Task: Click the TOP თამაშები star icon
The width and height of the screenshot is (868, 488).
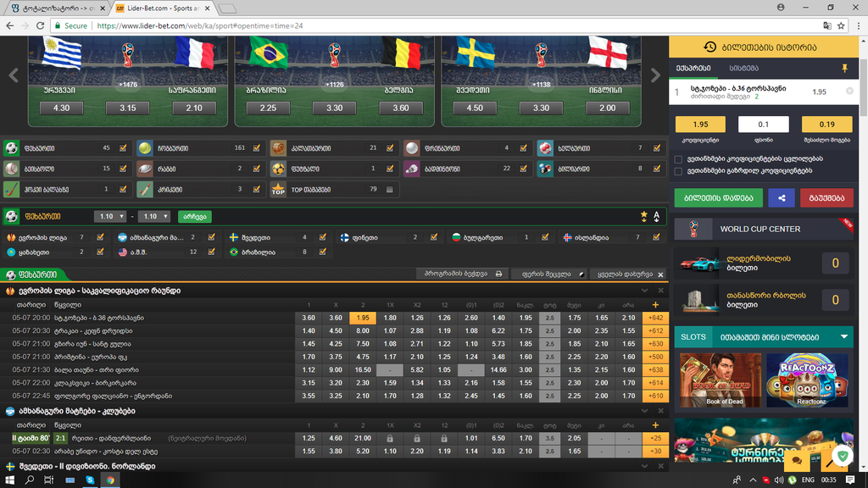Action: [x=278, y=189]
